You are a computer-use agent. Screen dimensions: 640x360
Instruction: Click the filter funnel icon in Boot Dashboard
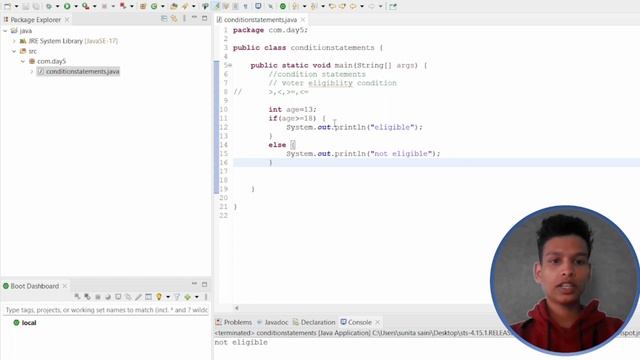tap(177, 297)
